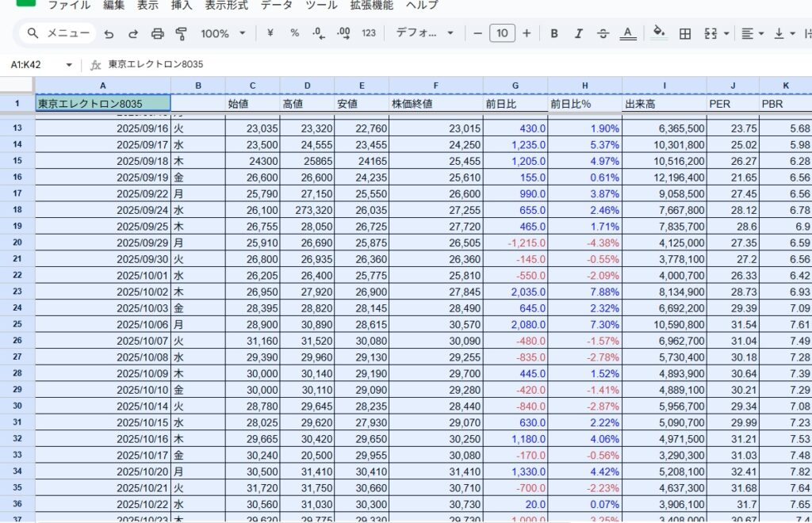
Task: Print the spreadsheet via printer icon
Action: click(157, 33)
